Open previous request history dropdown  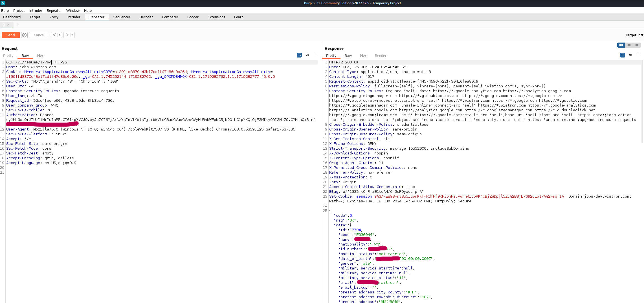pos(60,35)
